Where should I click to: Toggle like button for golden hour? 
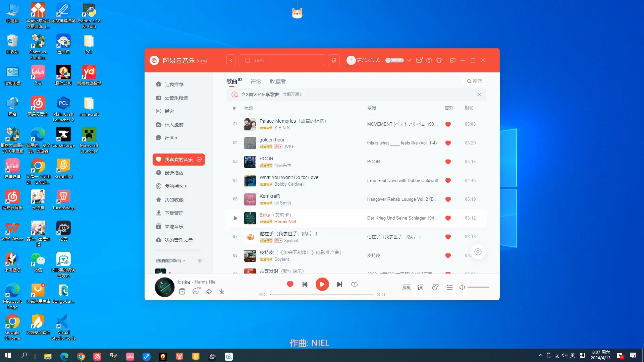(448, 143)
